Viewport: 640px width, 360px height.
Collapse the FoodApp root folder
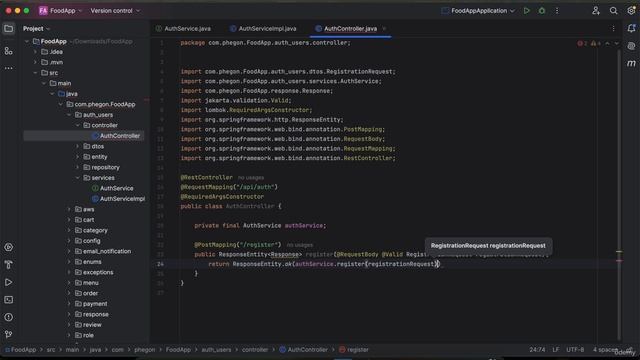(27, 41)
